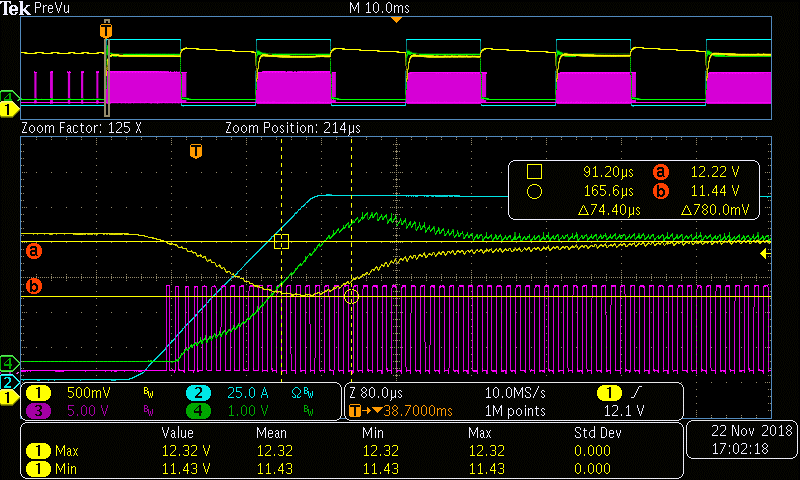Click the Min value 11.43 V measurement
Image resolution: width=800 pixels, height=480 pixels.
click(186, 468)
